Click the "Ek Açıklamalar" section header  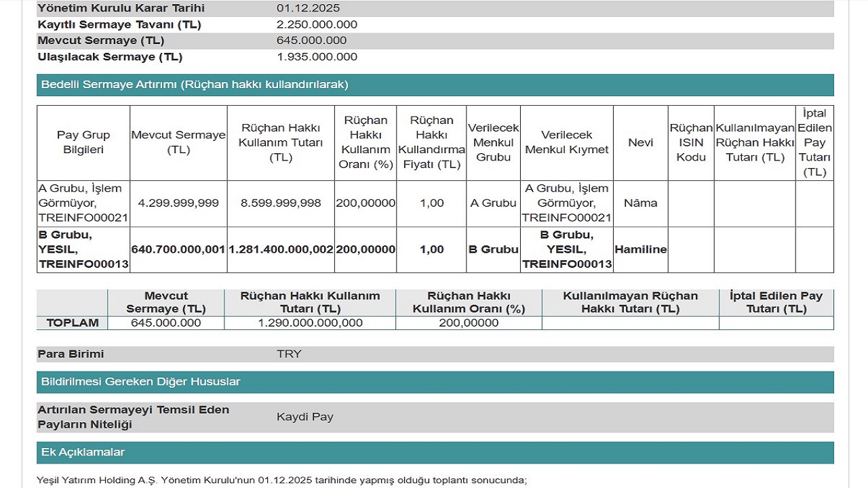[83, 452]
